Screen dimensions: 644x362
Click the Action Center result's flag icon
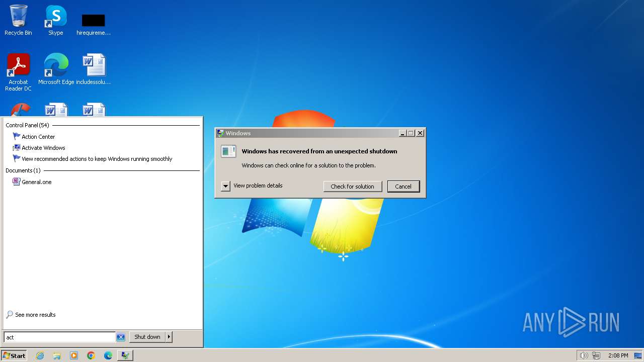16,137
